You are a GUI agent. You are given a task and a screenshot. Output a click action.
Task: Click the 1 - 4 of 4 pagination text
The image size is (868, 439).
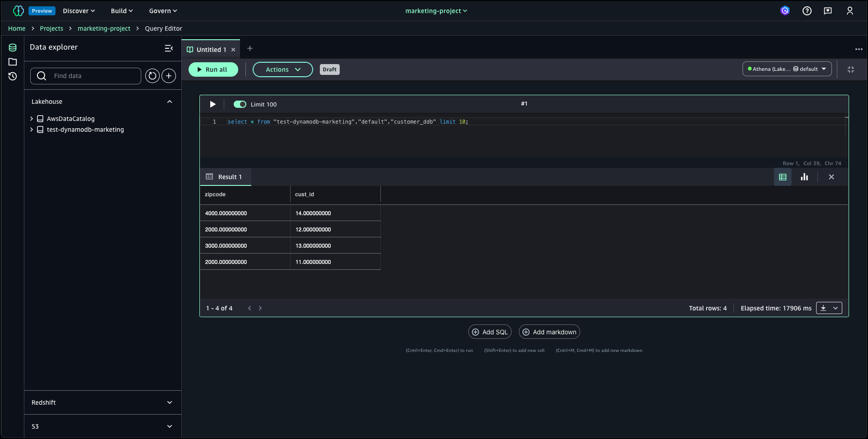coord(219,308)
